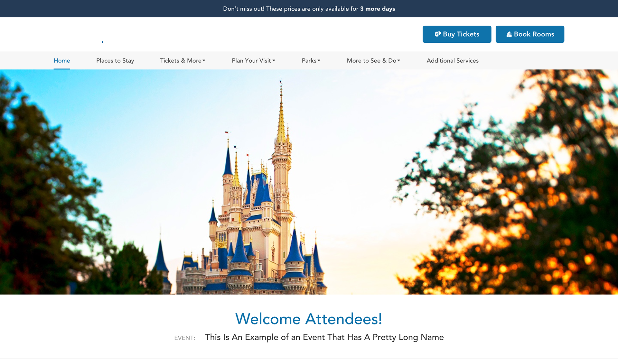
Task: Open the Home tab
Action: [x=62, y=60]
